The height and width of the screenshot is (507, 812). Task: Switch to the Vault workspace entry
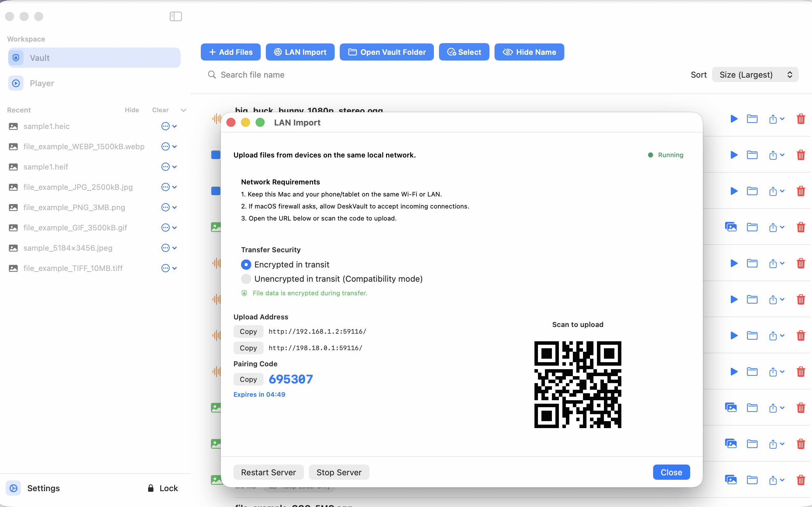tap(40, 58)
